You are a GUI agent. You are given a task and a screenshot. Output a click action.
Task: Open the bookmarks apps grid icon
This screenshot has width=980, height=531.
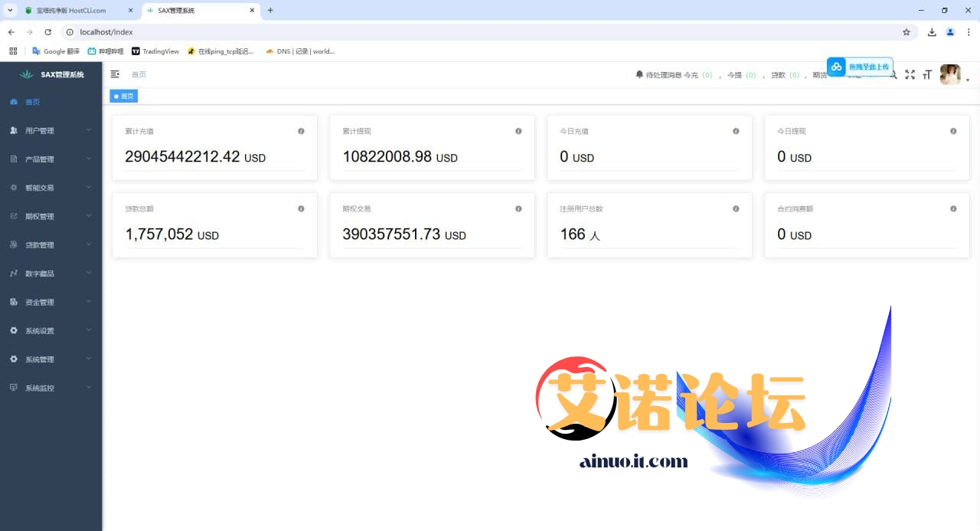pos(13,51)
